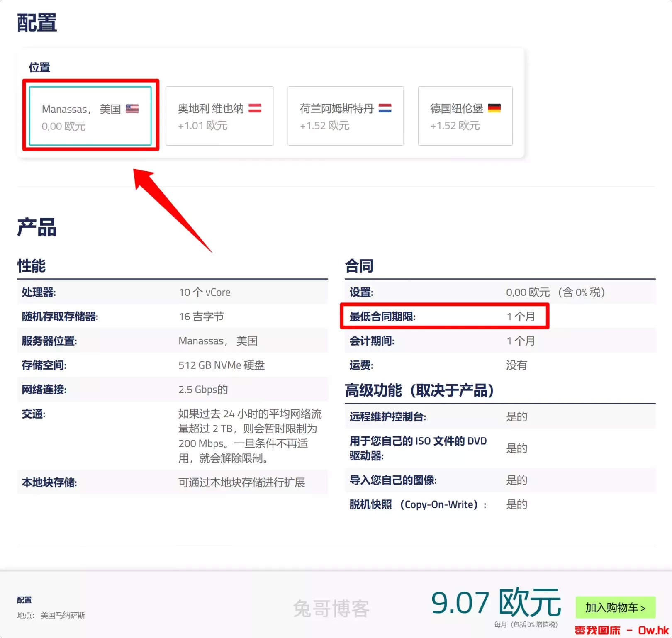The image size is (672, 638).
Task: Choose 德国纽伦堡 location option
Action: (x=465, y=116)
